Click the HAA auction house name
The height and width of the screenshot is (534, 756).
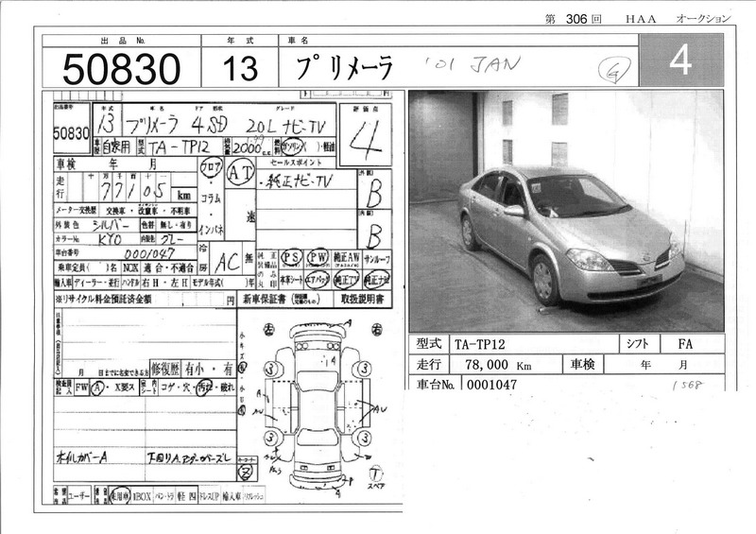(x=641, y=19)
